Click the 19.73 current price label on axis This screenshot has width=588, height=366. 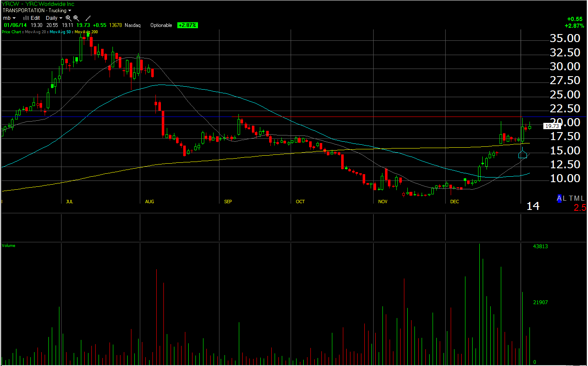pos(552,126)
